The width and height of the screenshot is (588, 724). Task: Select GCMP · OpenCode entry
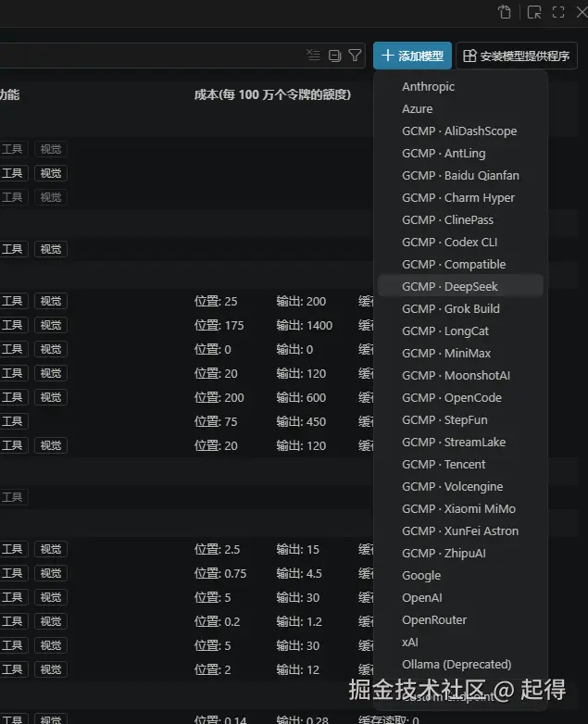pos(460,397)
